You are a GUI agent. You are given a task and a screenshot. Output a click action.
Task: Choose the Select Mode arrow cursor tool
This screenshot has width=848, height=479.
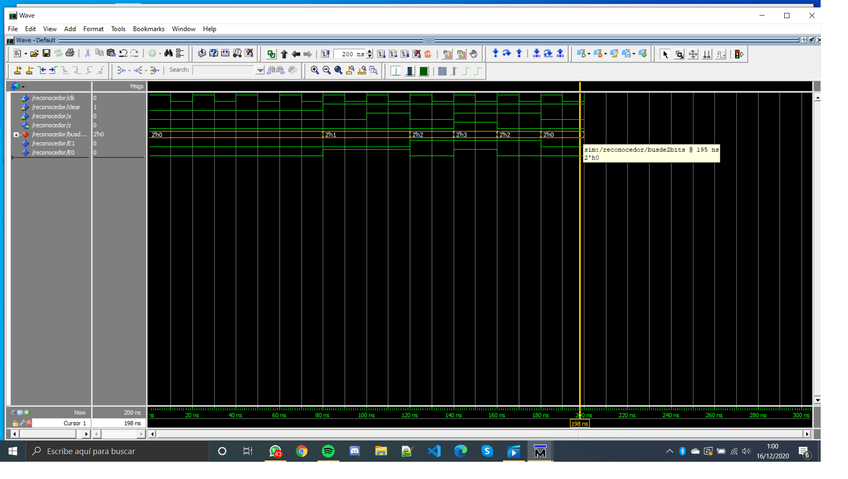point(665,54)
